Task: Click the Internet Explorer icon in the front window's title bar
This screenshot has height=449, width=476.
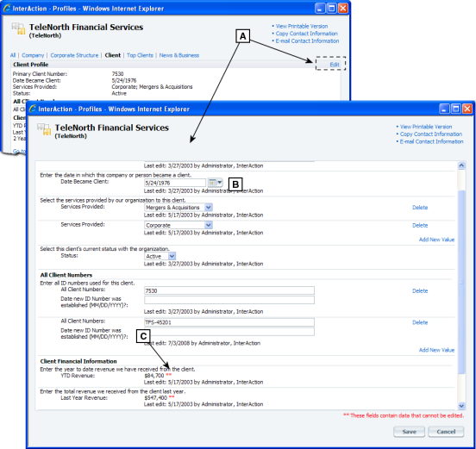Action: [x=33, y=109]
